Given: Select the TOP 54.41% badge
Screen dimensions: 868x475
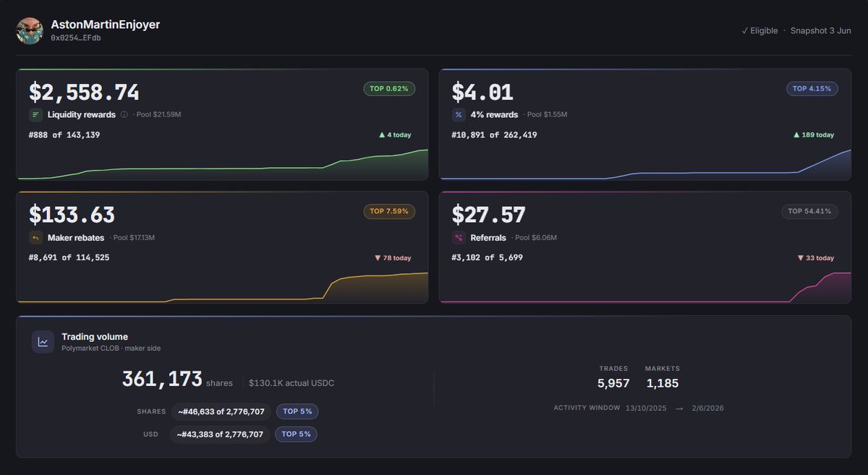Looking at the screenshot, I should (x=810, y=212).
